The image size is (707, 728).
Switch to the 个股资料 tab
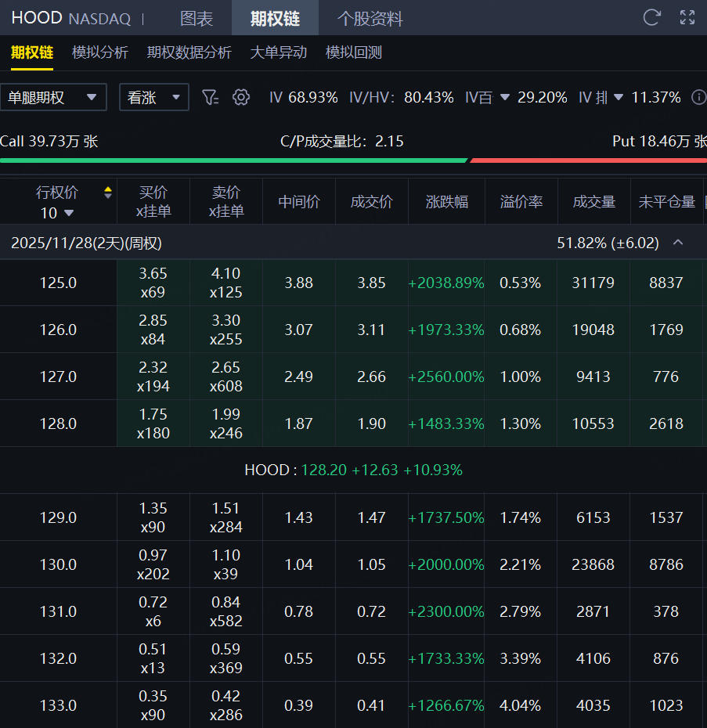[370, 18]
